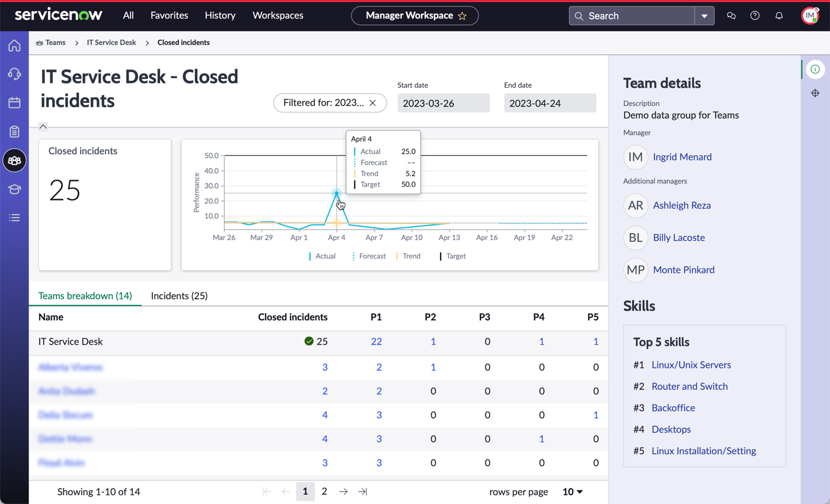Toggle the Trend legend series
This screenshot has width=830, height=504.
408,256
